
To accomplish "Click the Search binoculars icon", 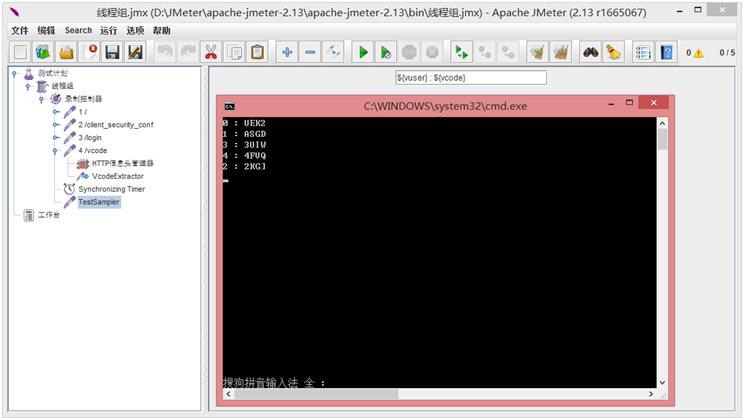I will click(x=590, y=52).
